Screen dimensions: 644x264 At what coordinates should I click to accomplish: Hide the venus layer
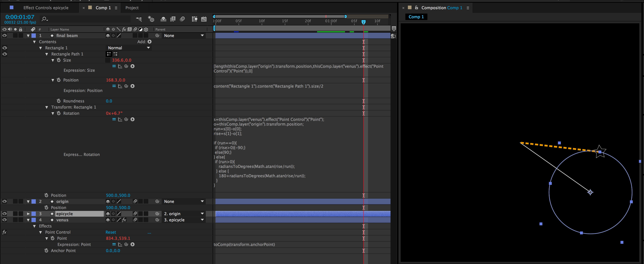coord(5,220)
